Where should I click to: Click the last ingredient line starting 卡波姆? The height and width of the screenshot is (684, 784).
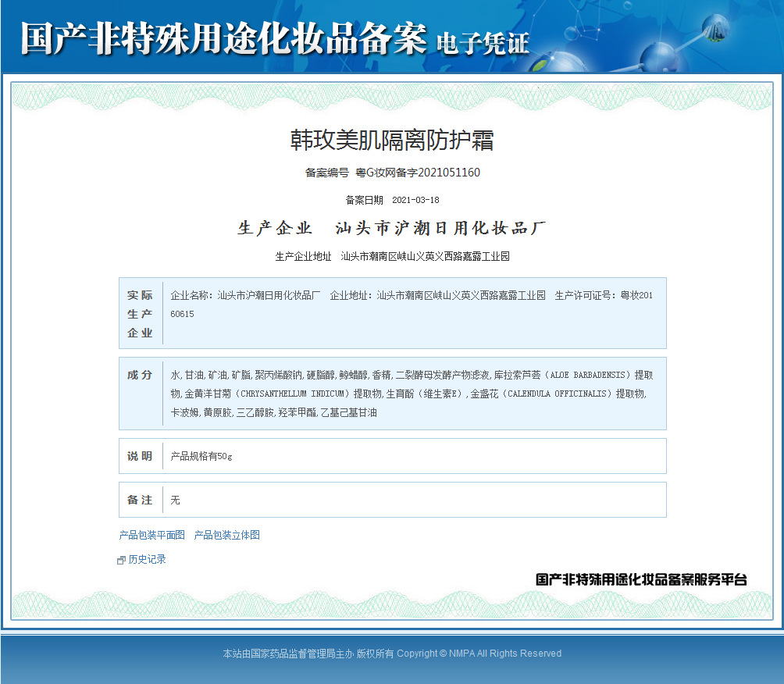(x=273, y=413)
